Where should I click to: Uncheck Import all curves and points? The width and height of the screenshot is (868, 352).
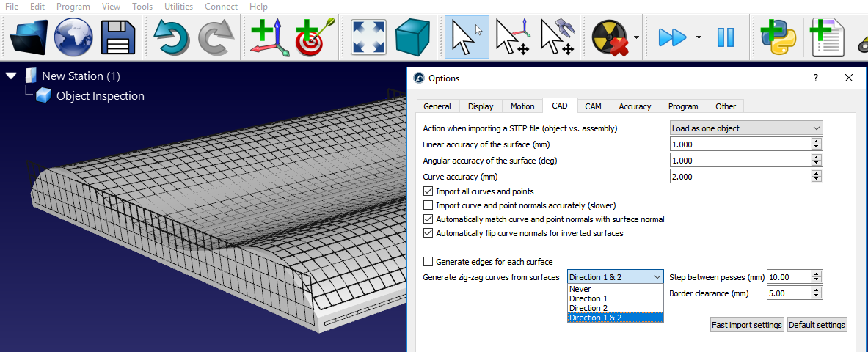(x=428, y=191)
